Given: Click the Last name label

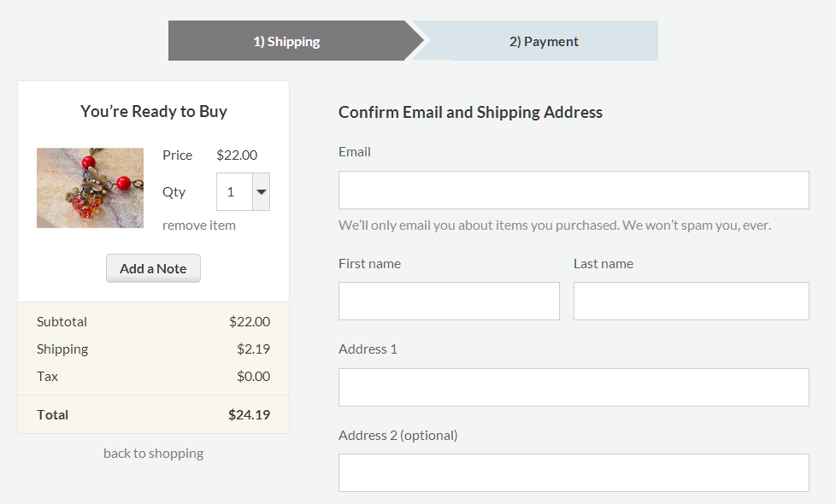Looking at the screenshot, I should tap(603, 263).
